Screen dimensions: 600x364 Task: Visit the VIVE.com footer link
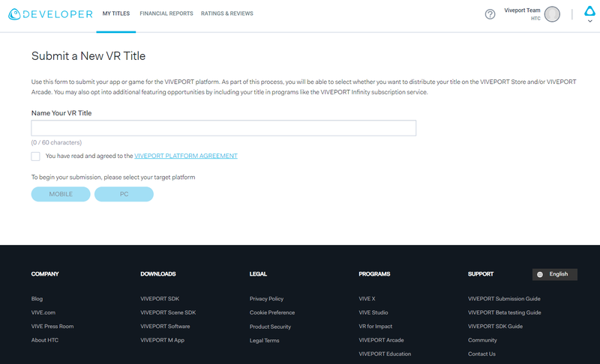click(43, 312)
